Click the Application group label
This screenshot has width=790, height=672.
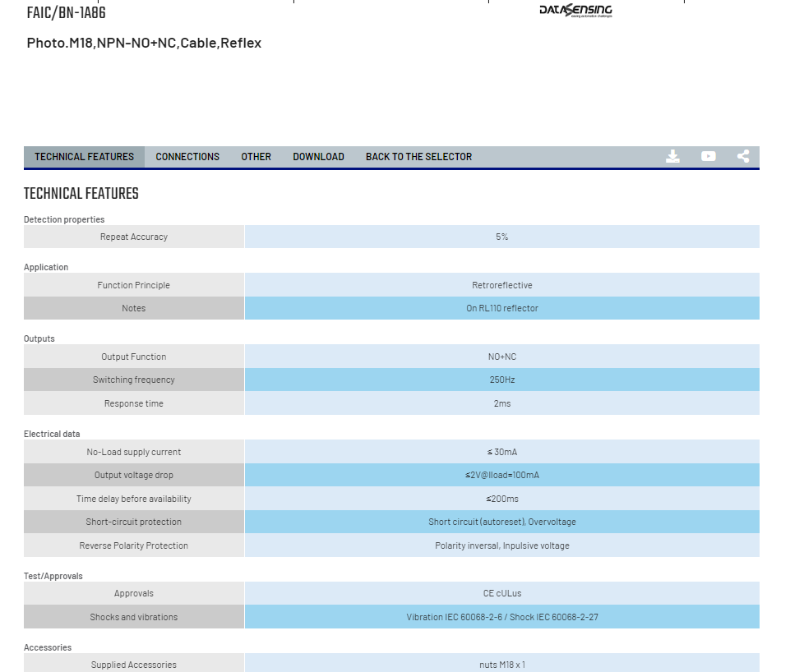46,267
